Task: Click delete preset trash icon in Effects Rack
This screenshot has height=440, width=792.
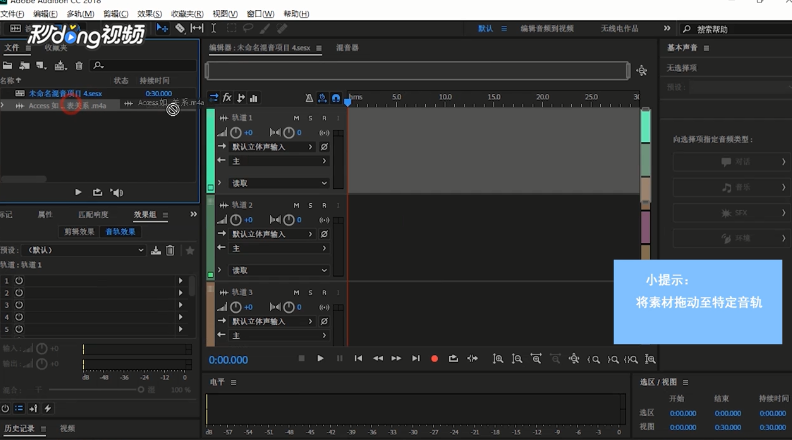Action: click(170, 250)
